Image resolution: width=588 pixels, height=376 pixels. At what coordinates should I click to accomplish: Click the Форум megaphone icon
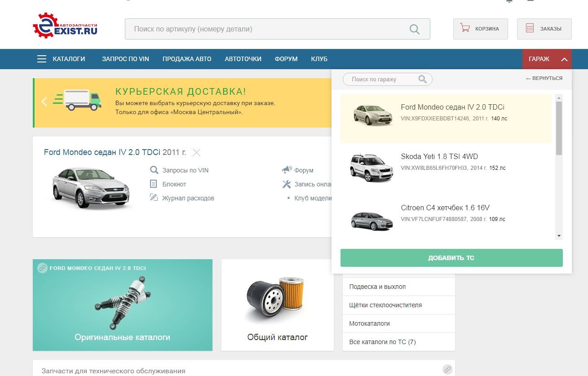(x=287, y=170)
